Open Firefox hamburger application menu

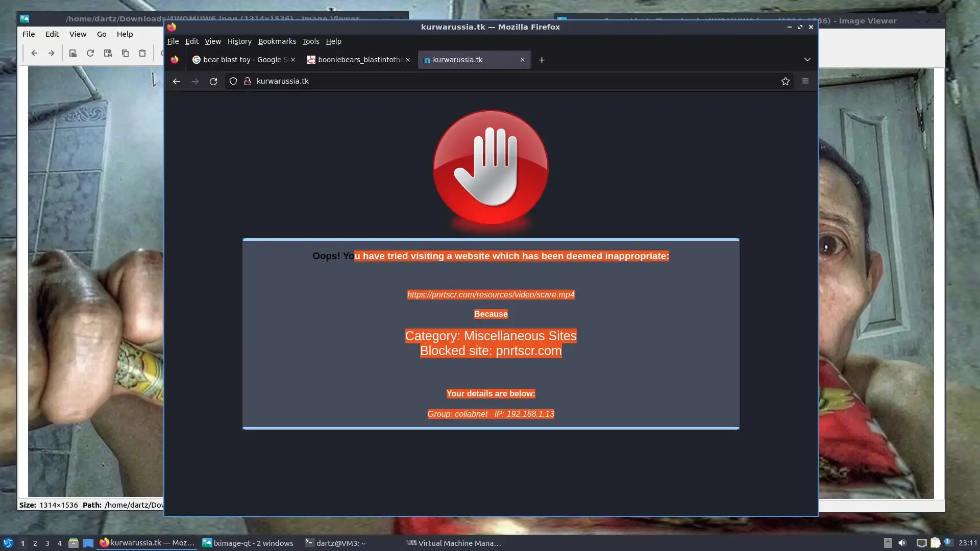click(805, 81)
